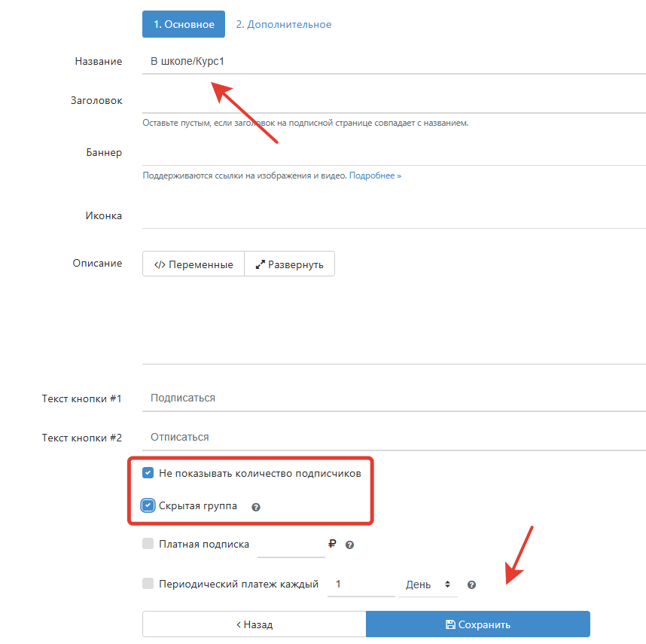Uncheck Не показывать количество подписчиков
The image size is (646, 644).
(x=148, y=474)
